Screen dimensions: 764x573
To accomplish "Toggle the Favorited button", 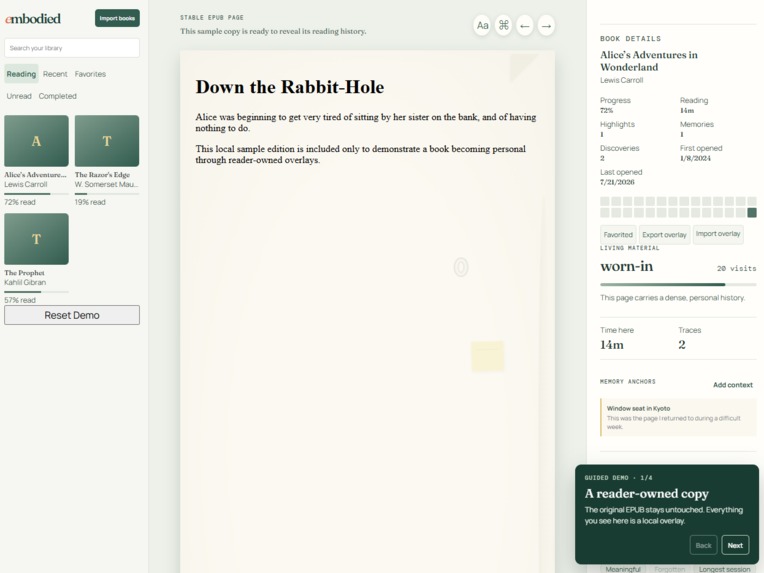I will 618,234.
